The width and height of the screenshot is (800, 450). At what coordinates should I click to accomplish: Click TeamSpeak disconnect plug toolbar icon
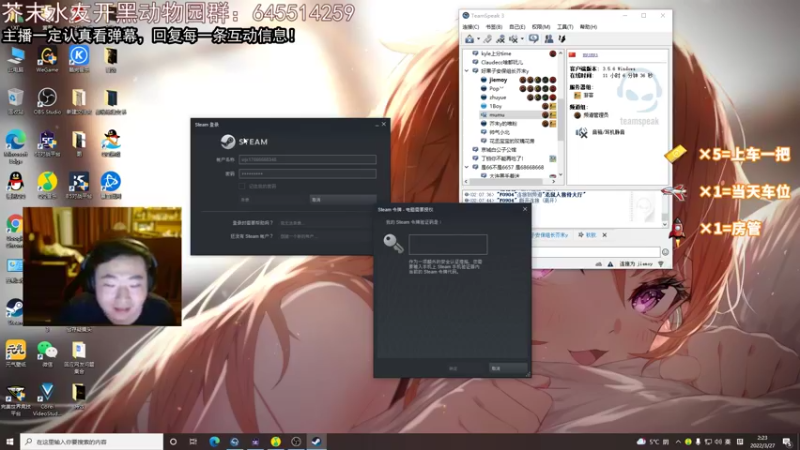(x=488, y=39)
